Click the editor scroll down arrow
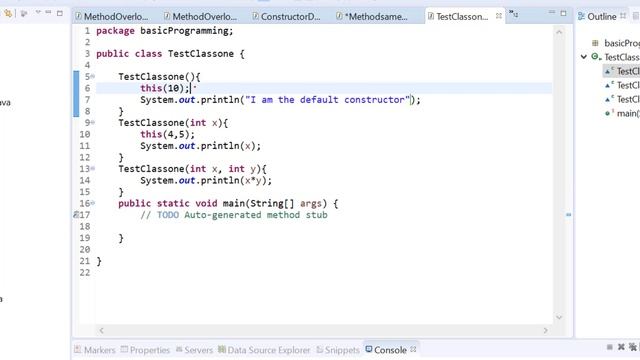 coord(559,317)
